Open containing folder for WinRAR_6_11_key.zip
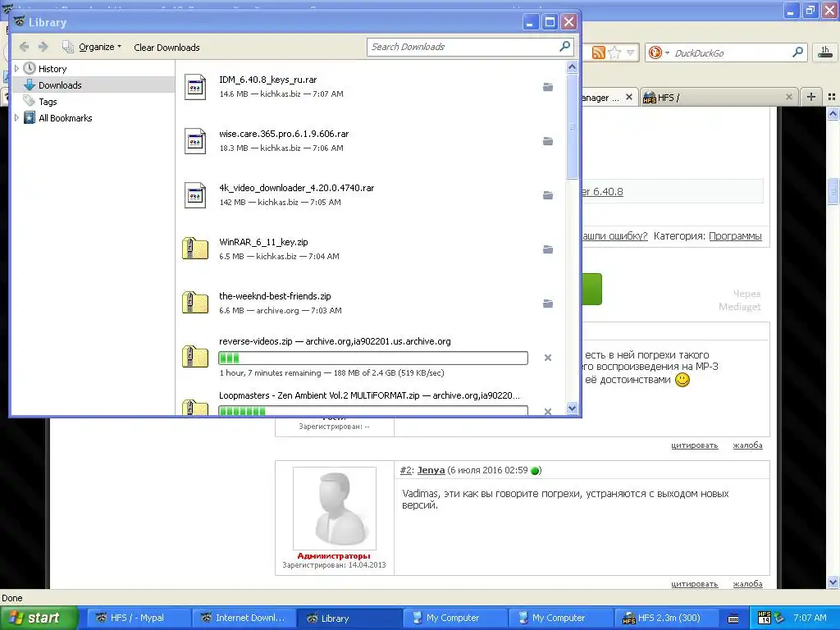Image resolution: width=840 pixels, height=630 pixels. click(x=547, y=249)
